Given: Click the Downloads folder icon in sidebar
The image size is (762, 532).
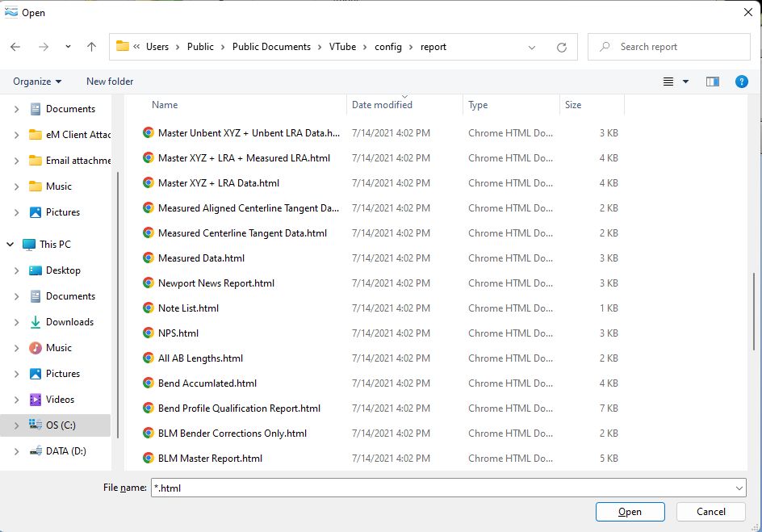Looking at the screenshot, I should [36, 322].
